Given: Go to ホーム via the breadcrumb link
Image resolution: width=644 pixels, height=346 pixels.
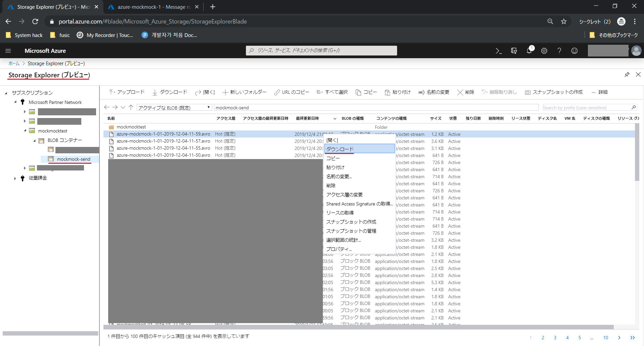Looking at the screenshot, I should (14, 63).
